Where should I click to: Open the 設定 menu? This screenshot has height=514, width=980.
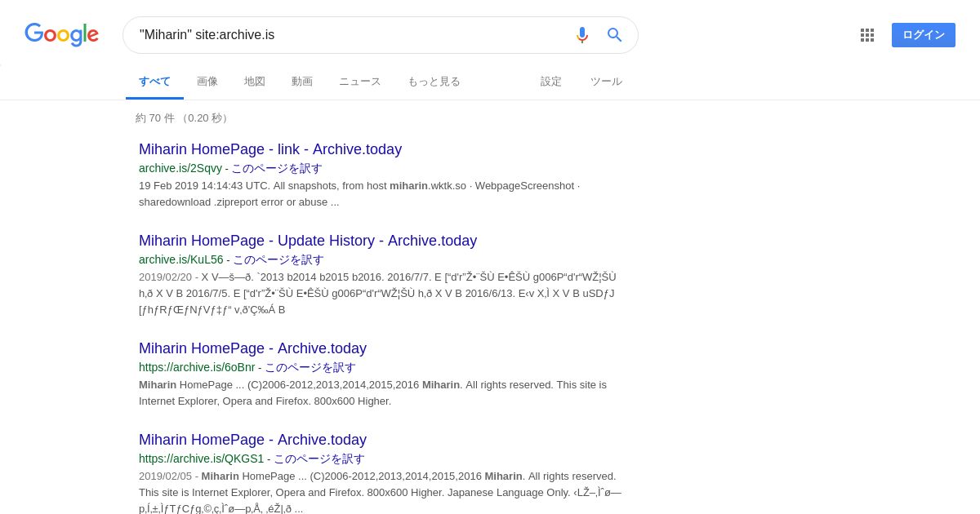click(x=551, y=82)
